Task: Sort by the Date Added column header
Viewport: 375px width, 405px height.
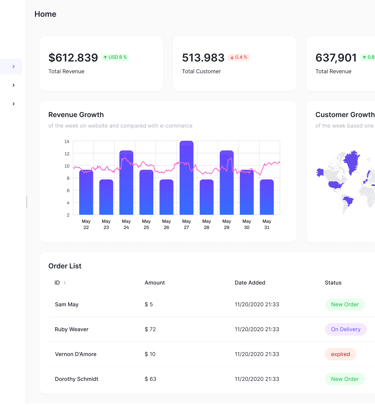Action: (250, 283)
